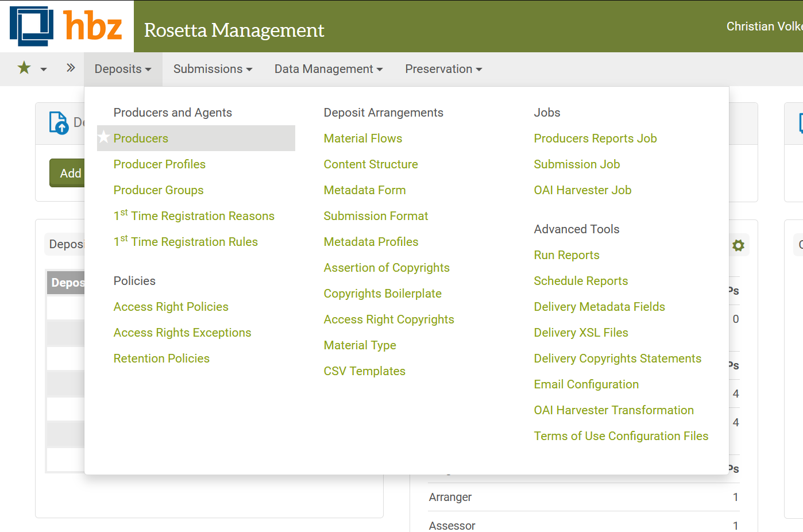Image resolution: width=803 pixels, height=532 pixels.
Task: Open Material Flows
Action: pyautogui.click(x=362, y=138)
